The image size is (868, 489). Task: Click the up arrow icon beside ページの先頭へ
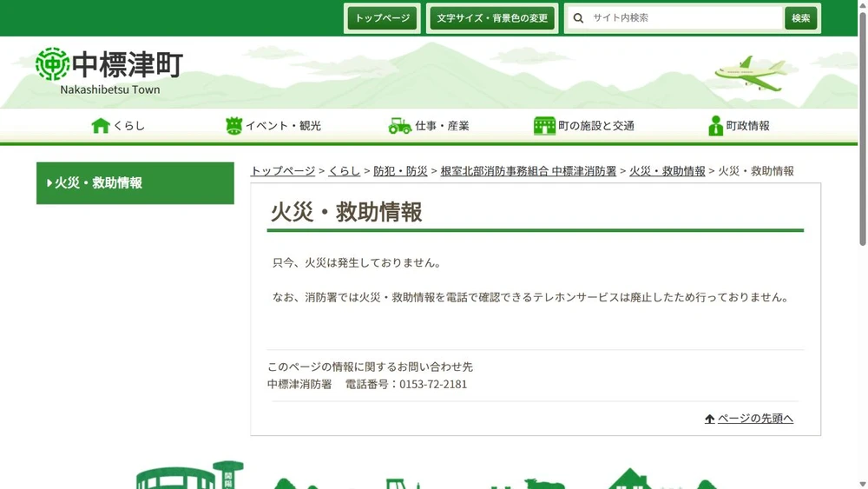coord(710,419)
